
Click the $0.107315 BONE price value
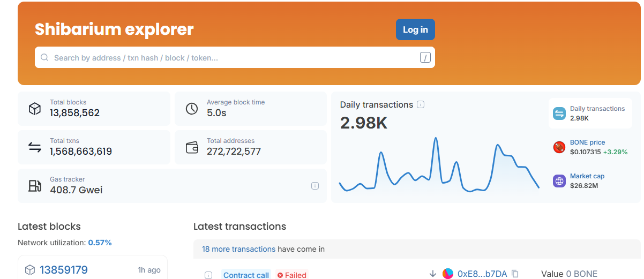click(586, 152)
